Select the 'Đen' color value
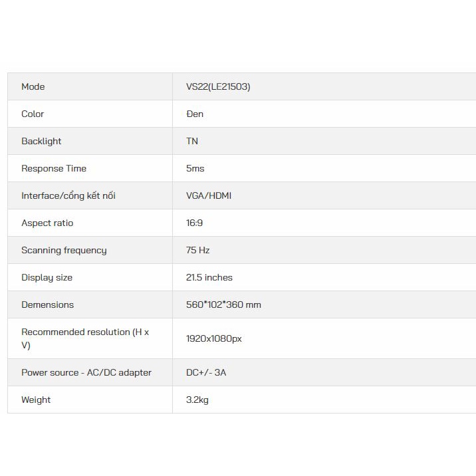The height and width of the screenshot is (476, 476). point(195,114)
